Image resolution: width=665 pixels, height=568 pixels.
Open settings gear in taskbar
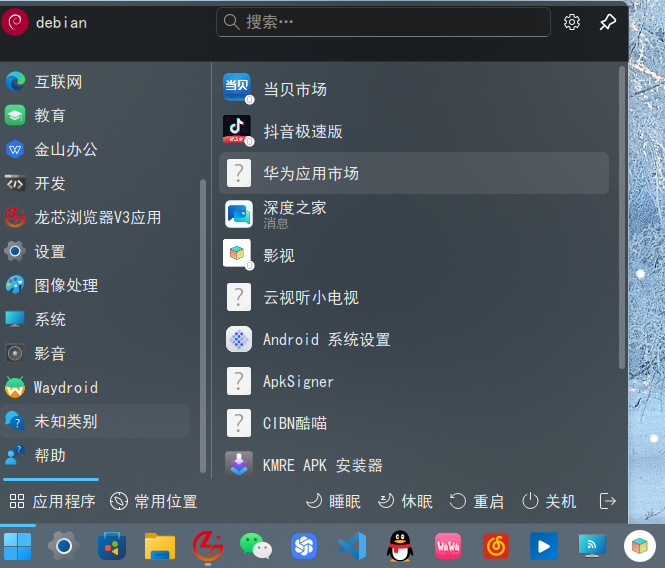click(x=64, y=546)
